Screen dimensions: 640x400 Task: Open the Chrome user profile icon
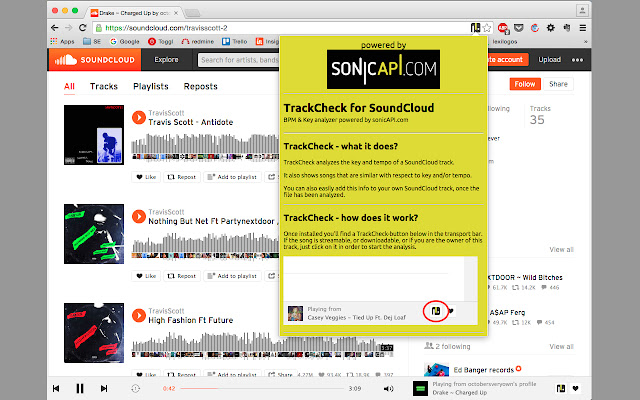point(582,10)
